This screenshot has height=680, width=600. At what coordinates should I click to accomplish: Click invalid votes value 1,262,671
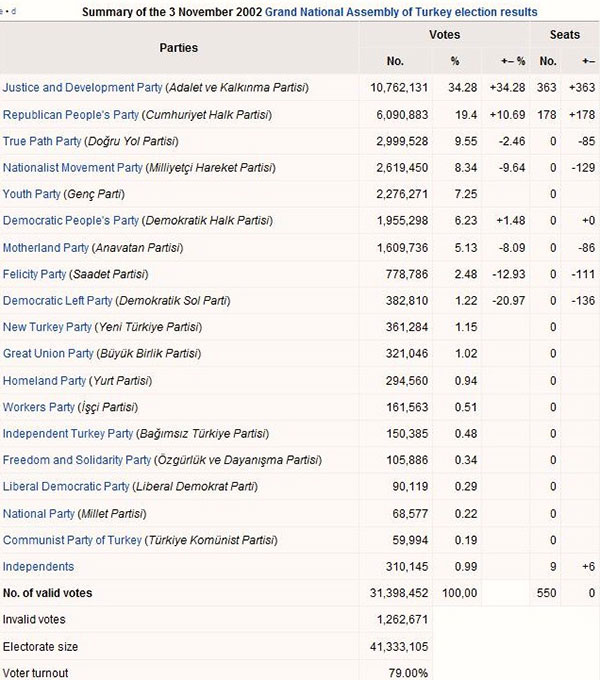coord(402,620)
